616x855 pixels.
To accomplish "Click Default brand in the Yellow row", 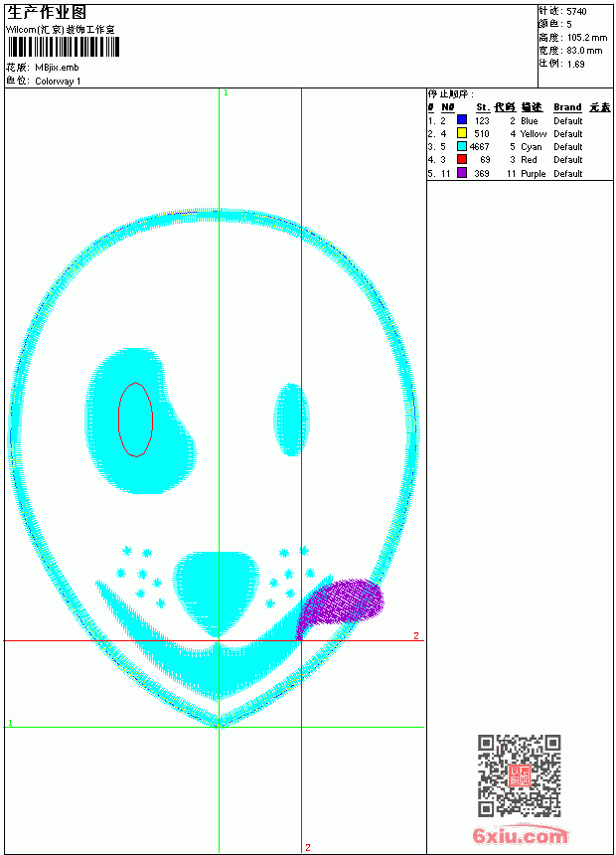I will click(x=568, y=133).
